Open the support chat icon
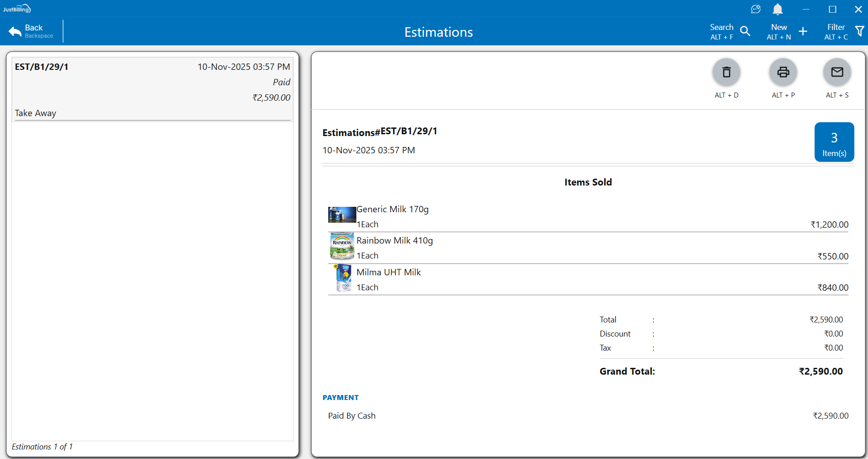868x459 pixels. [756, 9]
